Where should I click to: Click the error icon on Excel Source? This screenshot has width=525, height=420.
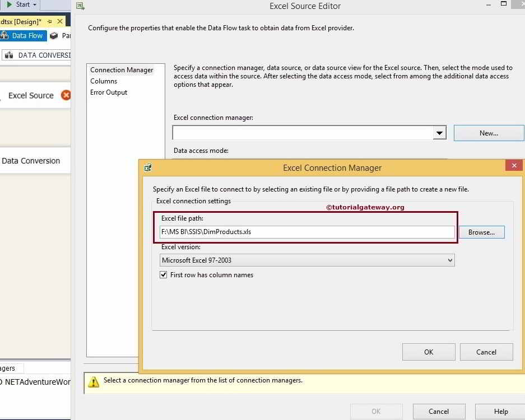[x=66, y=95]
